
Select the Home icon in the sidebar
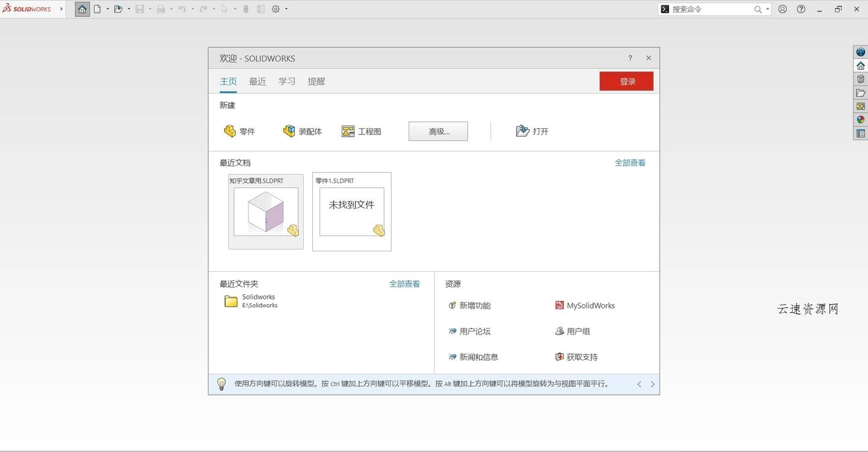pos(861,65)
